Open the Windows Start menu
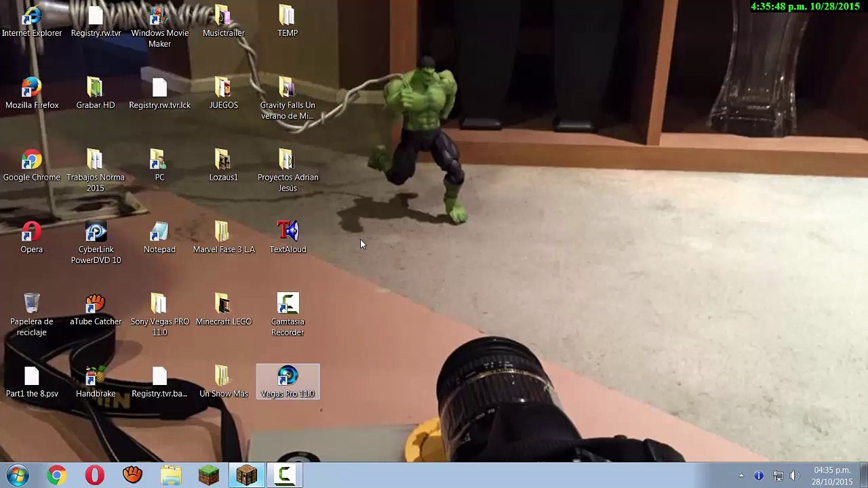 [18, 475]
